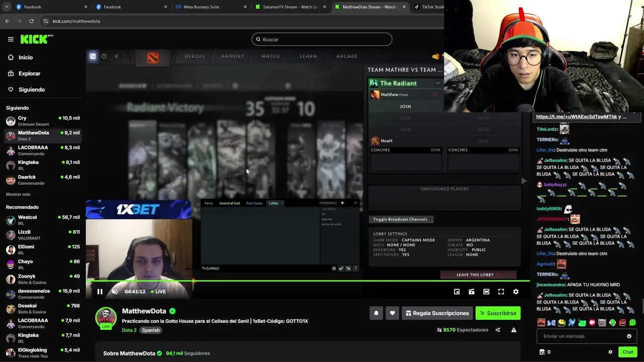This screenshot has width=644, height=362.
Task: Click the 9170 Espectadores viewer count
Action: (462, 330)
